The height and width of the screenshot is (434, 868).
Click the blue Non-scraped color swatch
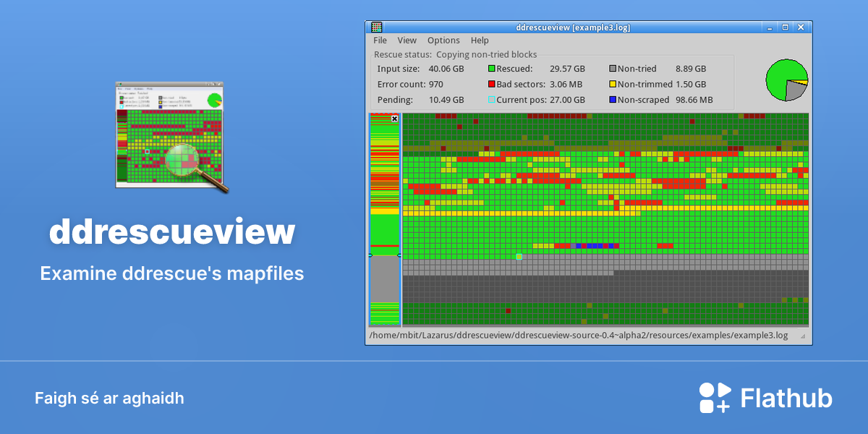coord(613,100)
